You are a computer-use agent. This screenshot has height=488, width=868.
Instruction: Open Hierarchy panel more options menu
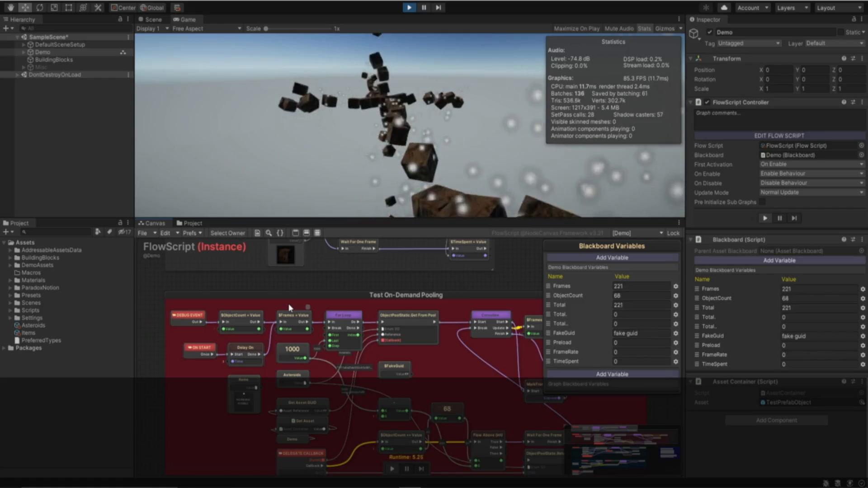pyautogui.click(x=128, y=19)
